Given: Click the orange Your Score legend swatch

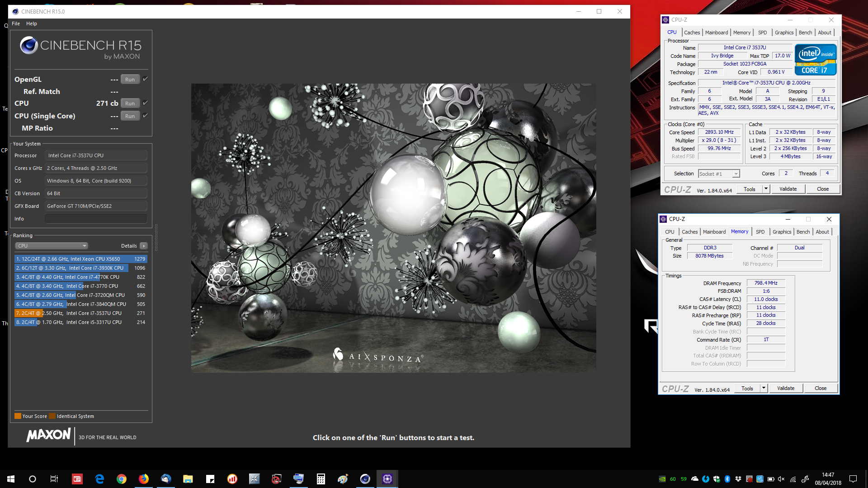Looking at the screenshot, I should coord(18,416).
